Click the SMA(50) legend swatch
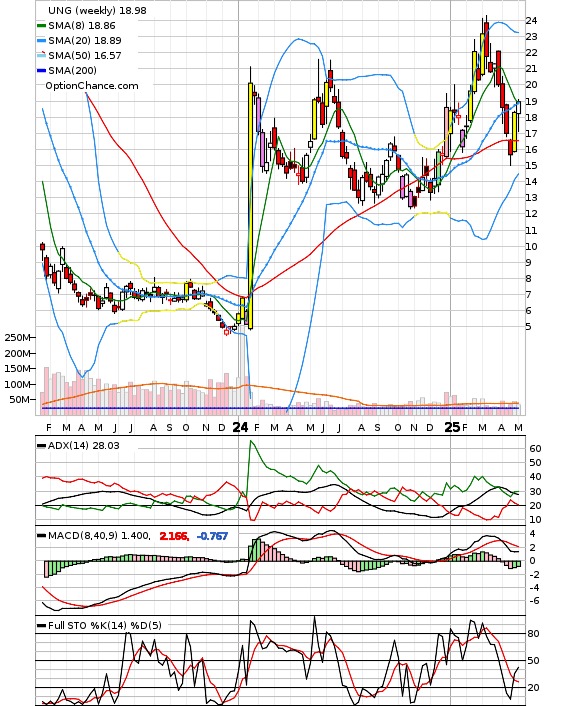Viewport: 566px width, 706px height. (x=41, y=55)
